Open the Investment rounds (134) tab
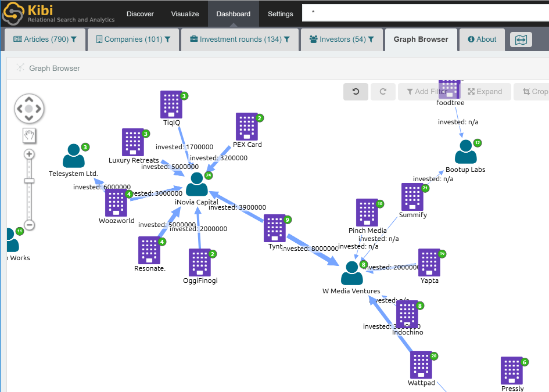 (240, 39)
